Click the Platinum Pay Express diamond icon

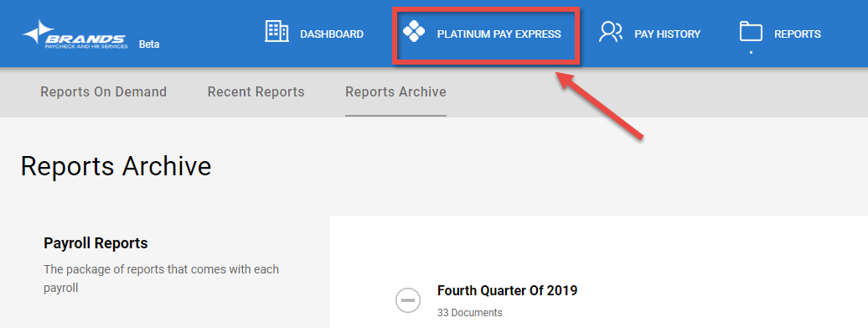point(414,32)
